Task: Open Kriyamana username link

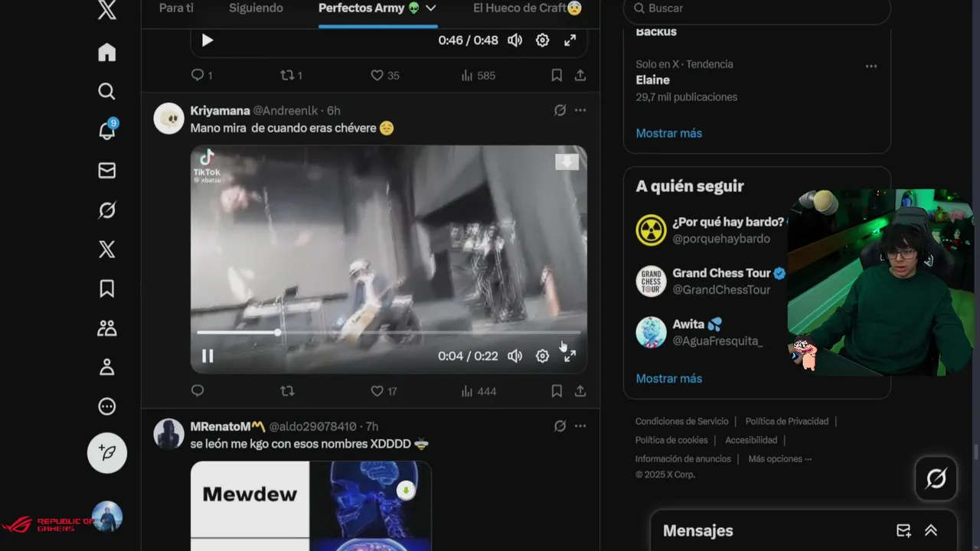Action: pyautogui.click(x=220, y=110)
